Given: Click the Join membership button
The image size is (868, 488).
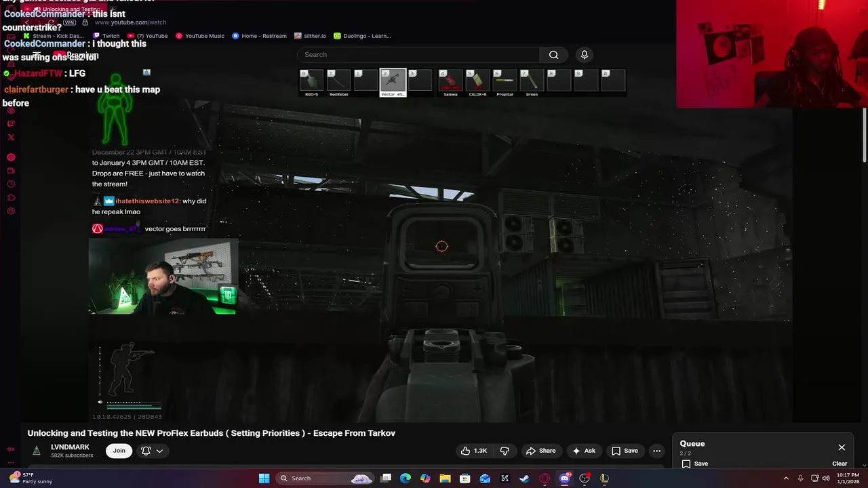Looking at the screenshot, I should pos(119,451).
